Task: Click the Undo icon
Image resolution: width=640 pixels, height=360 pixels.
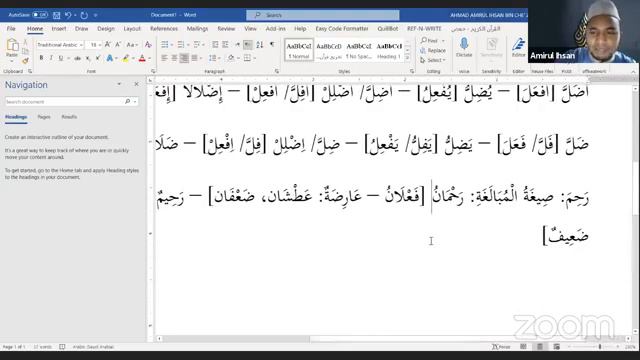Action: (68, 15)
